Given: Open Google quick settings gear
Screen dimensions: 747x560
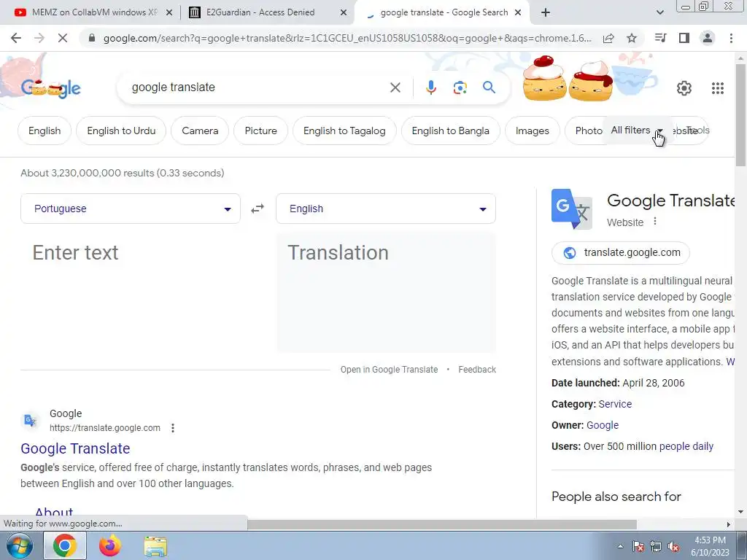Looking at the screenshot, I should [684, 87].
